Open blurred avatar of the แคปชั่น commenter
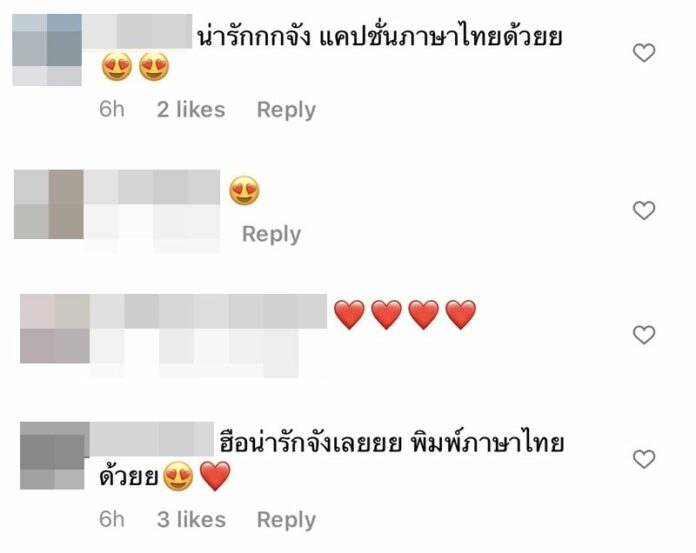Viewport: 696px width, 553px height. [47, 50]
